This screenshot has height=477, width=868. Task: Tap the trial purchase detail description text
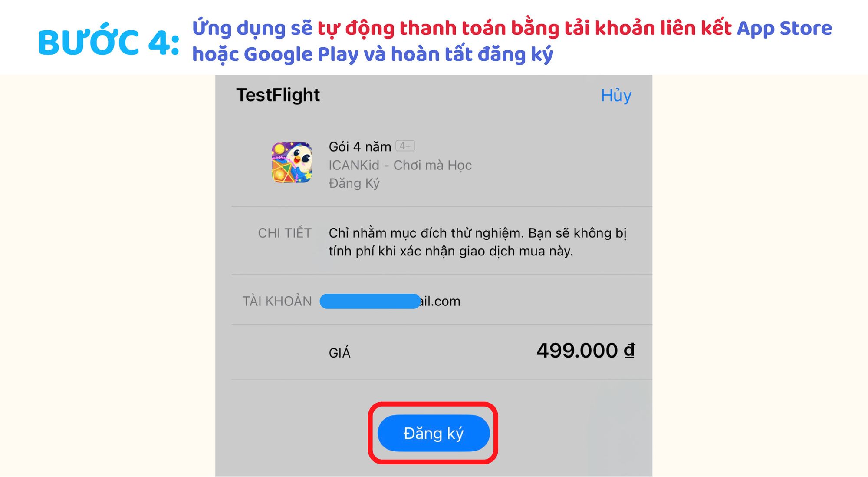pos(477,242)
